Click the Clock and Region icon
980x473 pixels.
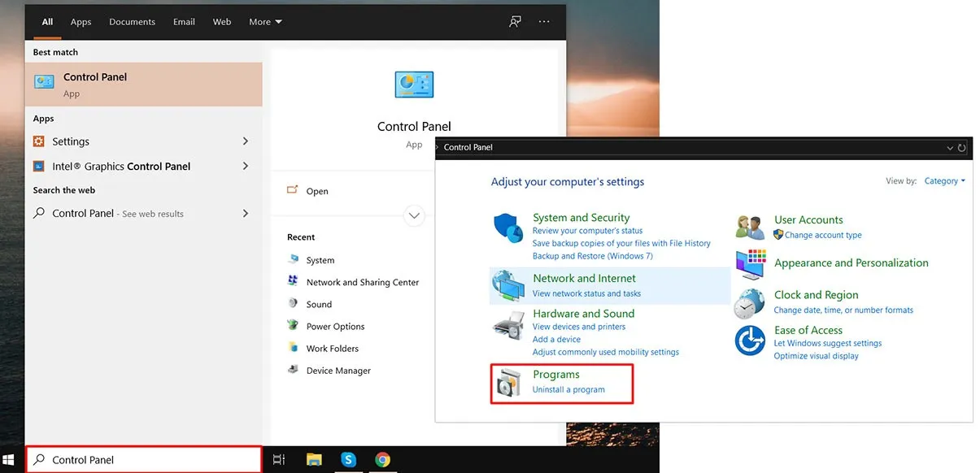click(x=749, y=303)
